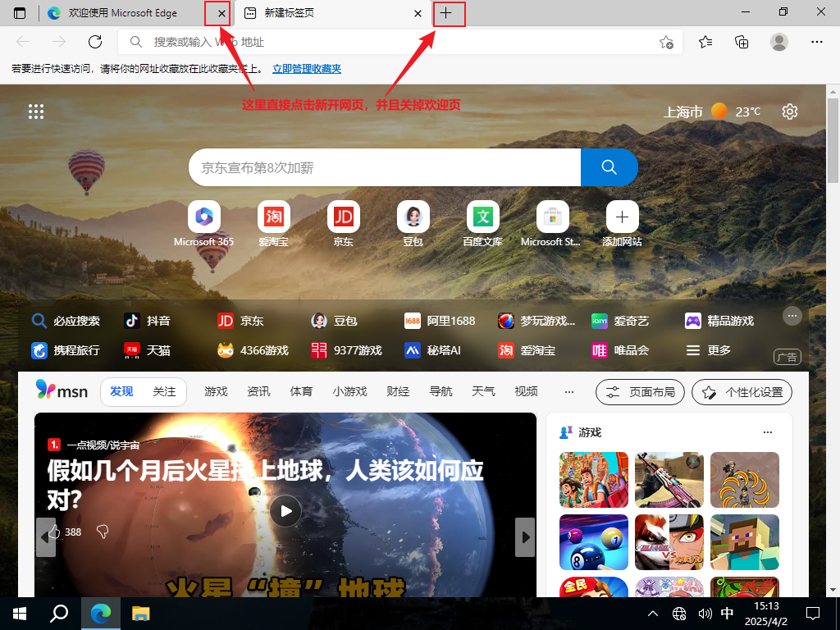
Task: Like the Mars article thumbs up
Action: 55,532
